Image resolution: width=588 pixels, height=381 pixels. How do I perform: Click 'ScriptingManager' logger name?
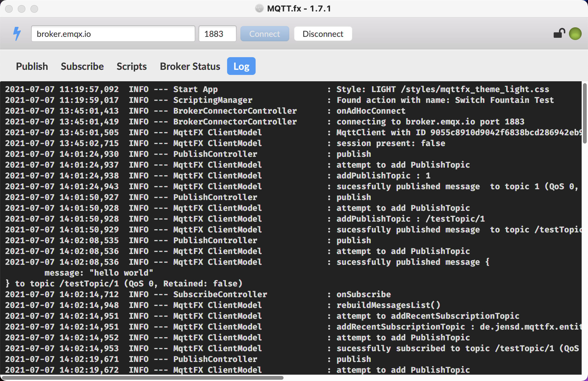(x=213, y=100)
